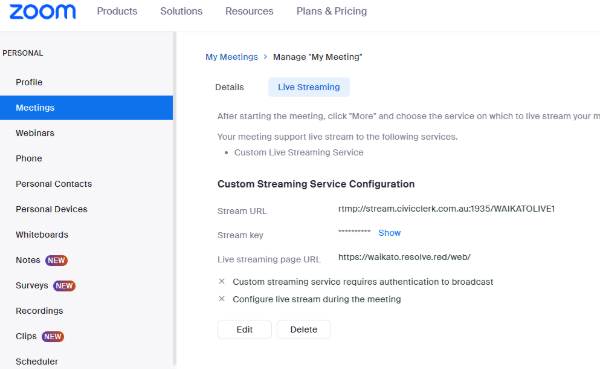Click the My Meetings breadcrumb link
Screen dimensions: 614x369
(232, 57)
